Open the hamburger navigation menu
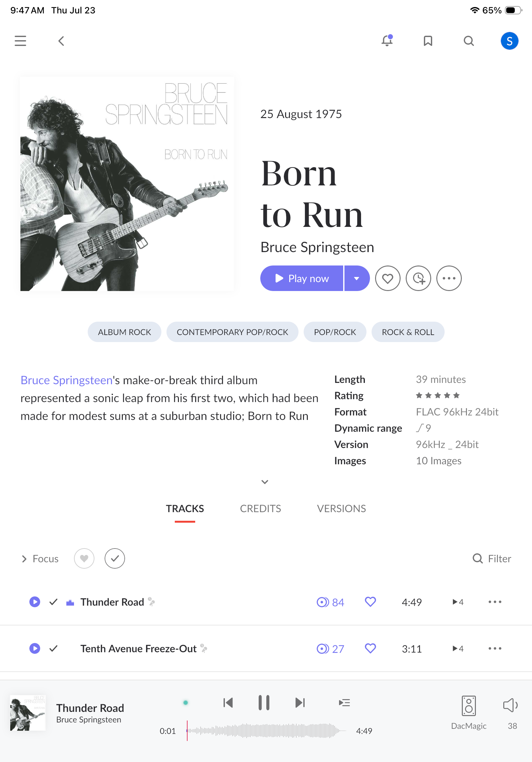The image size is (532, 762). pyautogui.click(x=20, y=41)
